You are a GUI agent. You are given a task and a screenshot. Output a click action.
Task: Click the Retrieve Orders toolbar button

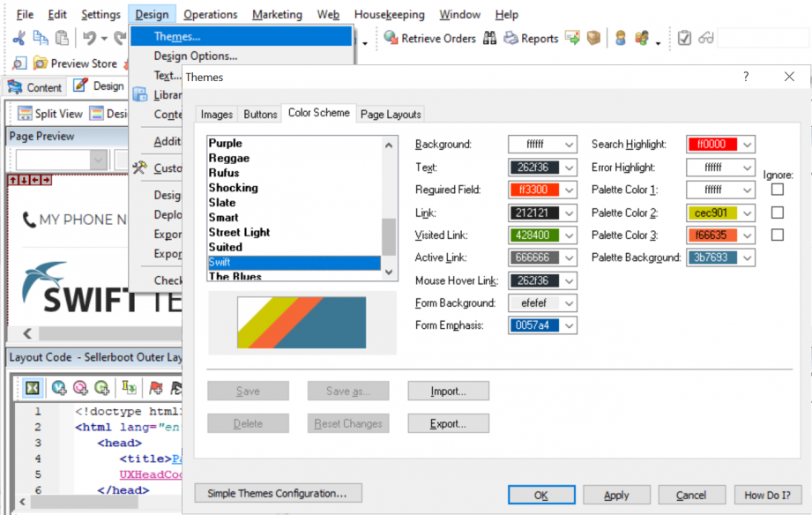tap(430, 38)
